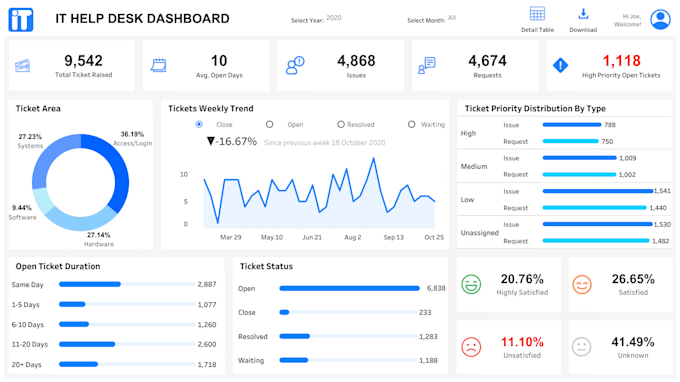Click the red 1,118 high priority value

click(x=621, y=61)
